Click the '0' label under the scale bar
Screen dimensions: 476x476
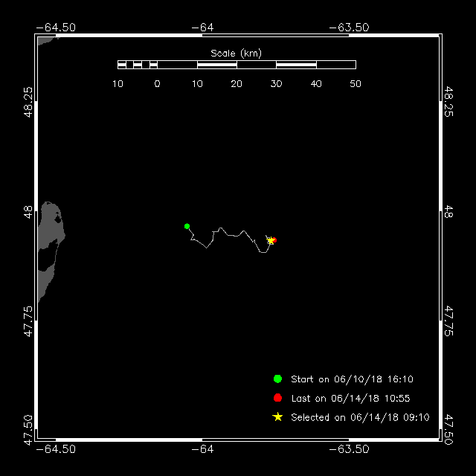point(157,83)
